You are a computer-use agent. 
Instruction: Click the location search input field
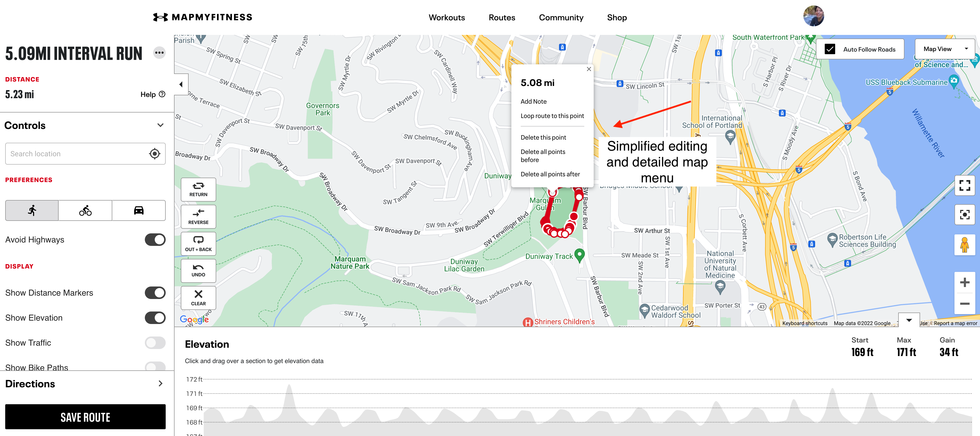75,153
